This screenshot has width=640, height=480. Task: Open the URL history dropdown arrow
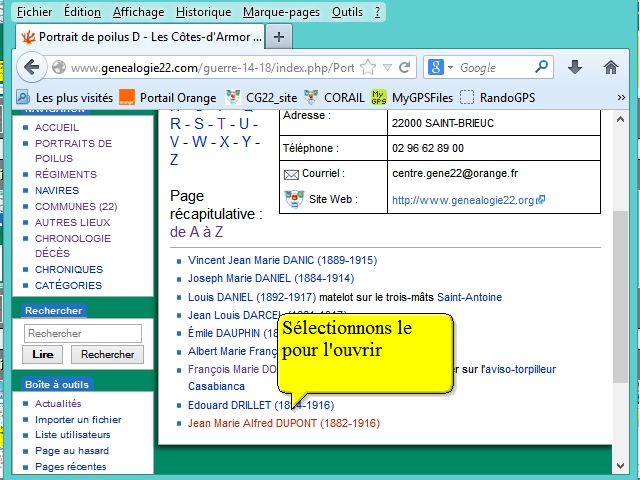point(387,67)
